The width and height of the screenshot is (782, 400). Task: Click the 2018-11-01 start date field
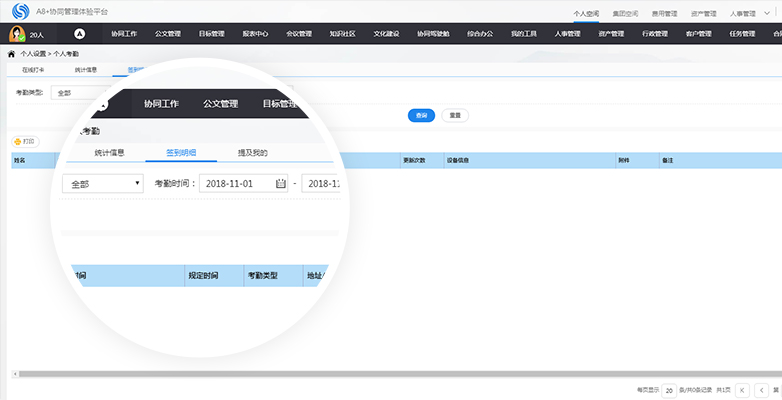click(x=235, y=184)
